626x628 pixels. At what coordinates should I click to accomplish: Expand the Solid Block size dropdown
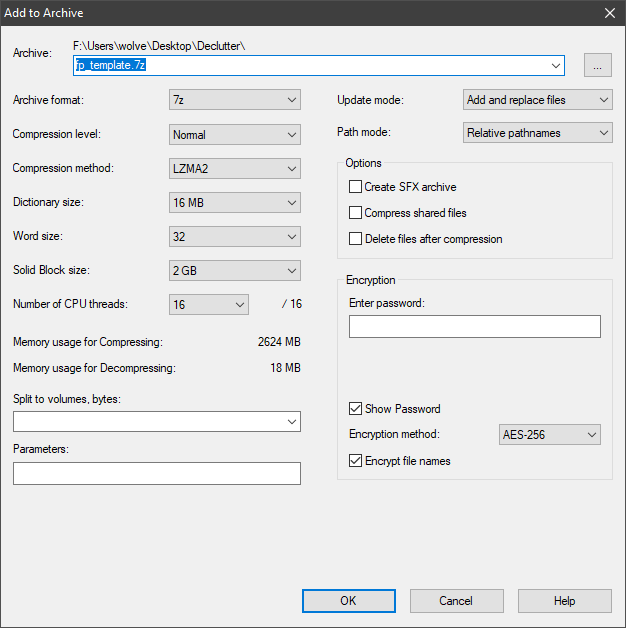click(235, 271)
